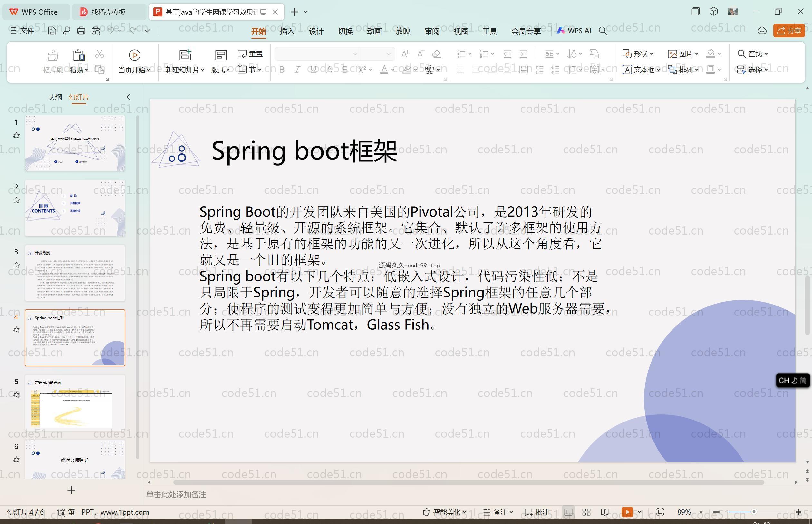Click the increase indent icon
The height and width of the screenshot is (524, 812).
tap(523, 54)
